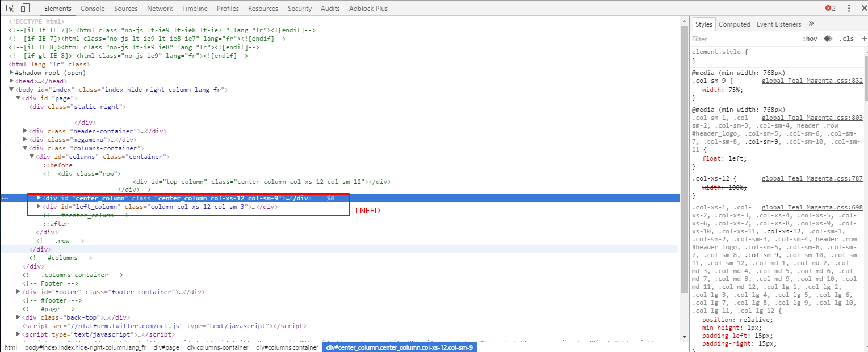This screenshot has height=352, width=868.
Task: Expand the back-top div node
Action: tap(19, 317)
